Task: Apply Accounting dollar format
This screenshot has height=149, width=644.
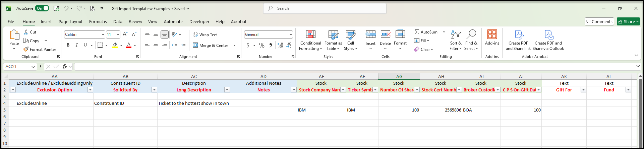Action: pyautogui.click(x=248, y=45)
